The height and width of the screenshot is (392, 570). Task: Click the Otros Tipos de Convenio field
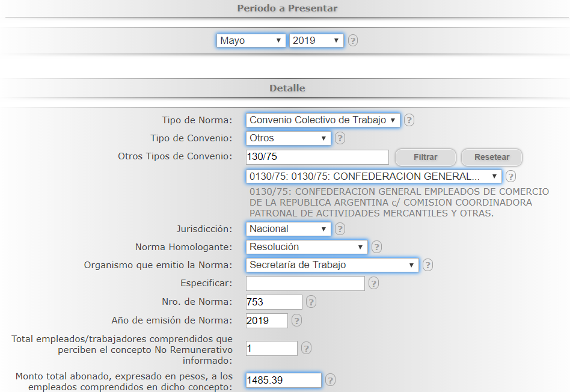coord(317,157)
